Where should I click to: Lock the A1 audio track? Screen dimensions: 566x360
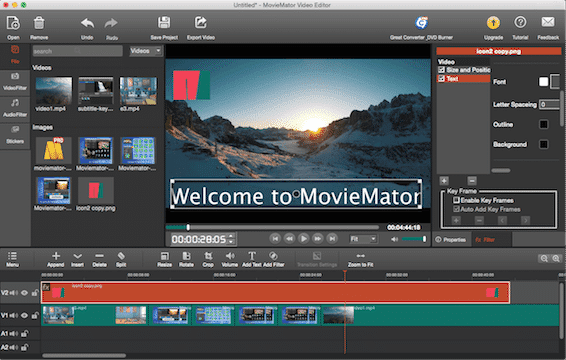tap(24, 334)
